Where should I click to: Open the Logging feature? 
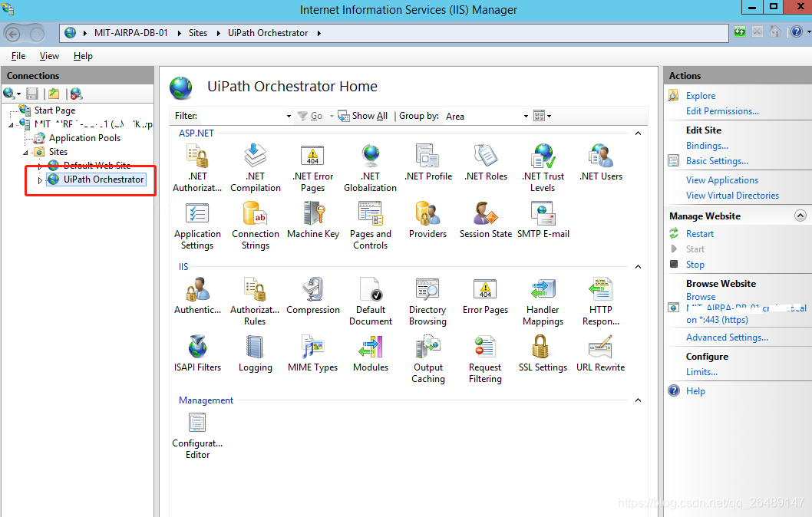coord(256,354)
